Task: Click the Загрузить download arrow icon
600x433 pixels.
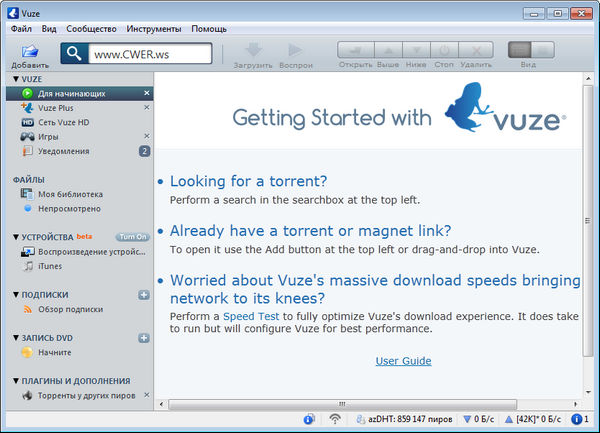Action: [x=254, y=50]
